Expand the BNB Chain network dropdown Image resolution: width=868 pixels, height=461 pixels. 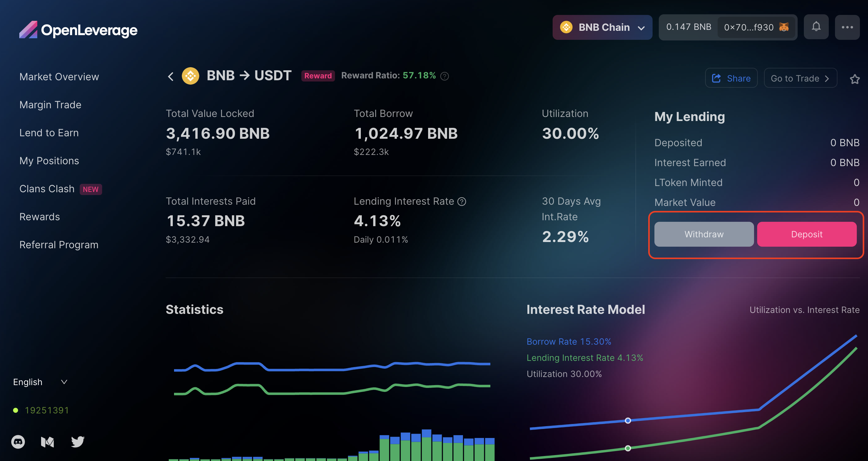click(602, 27)
